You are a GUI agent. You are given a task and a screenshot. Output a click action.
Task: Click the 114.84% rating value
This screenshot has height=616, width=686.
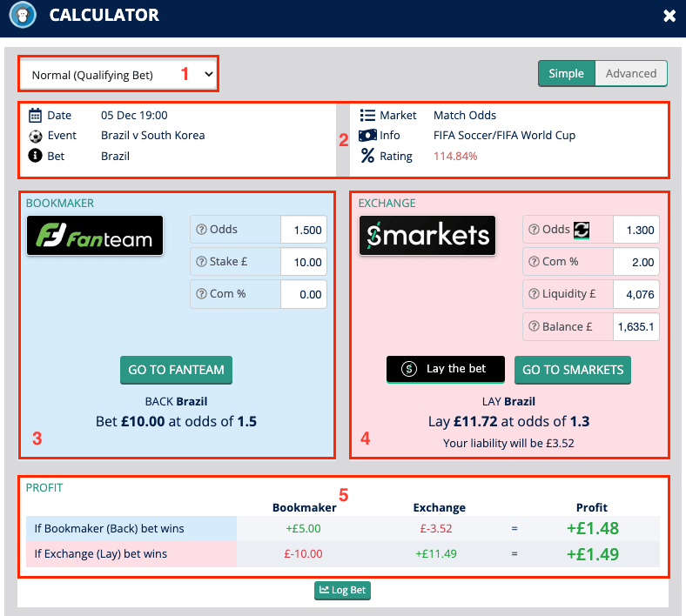pyautogui.click(x=455, y=156)
